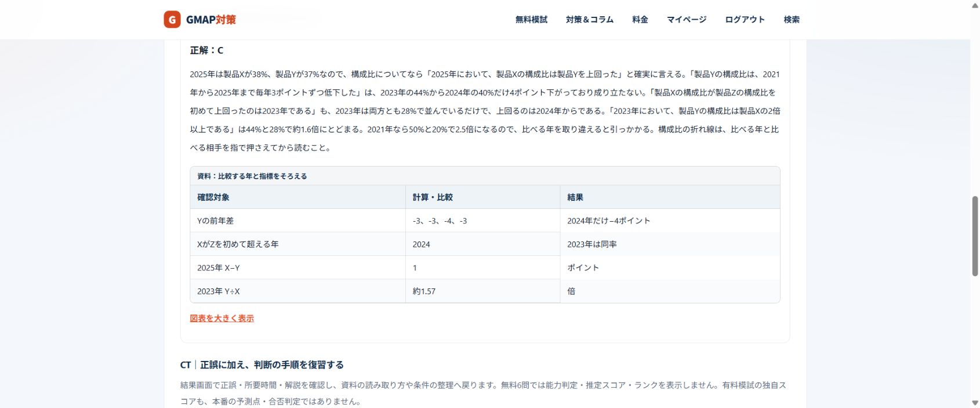The image size is (980, 408).
Task: Click the scrollbar down arrow
Action: click(975, 402)
